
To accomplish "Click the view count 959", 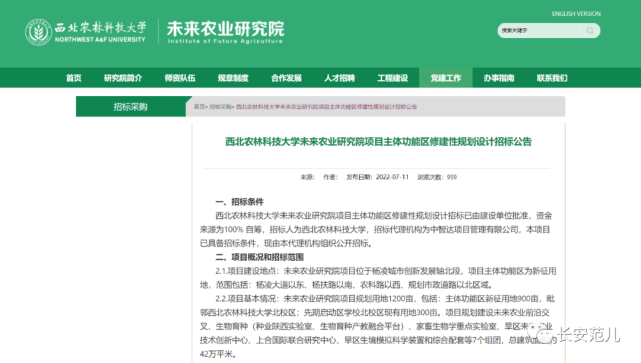I will click(x=452, y=177).
